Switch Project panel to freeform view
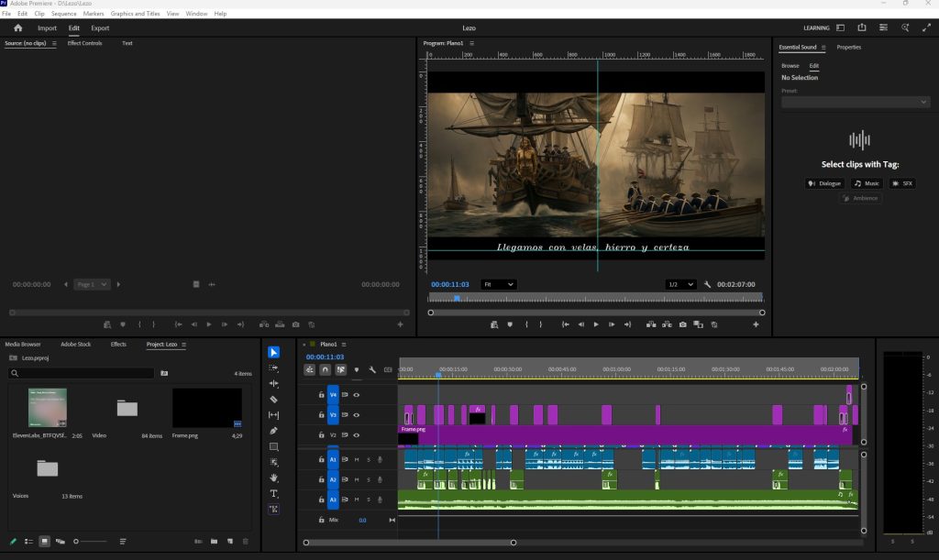Image resolution: width=939 pixels, height=560 pixels. click(x=61, y=542)
